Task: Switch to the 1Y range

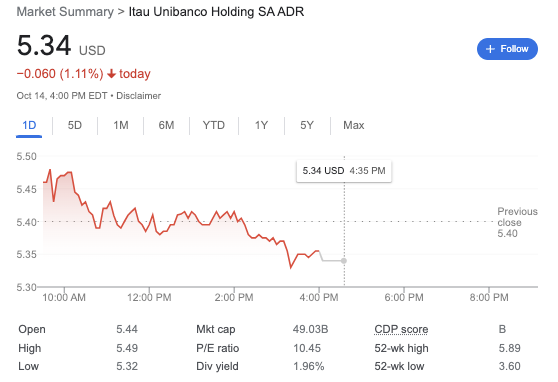Action: click(x=261, y=125)
